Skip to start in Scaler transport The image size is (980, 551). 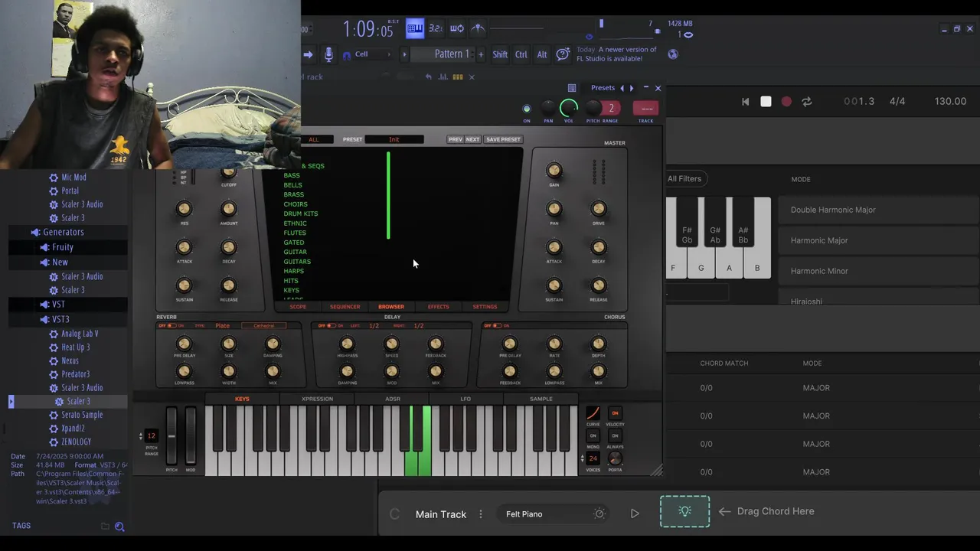(745, 102)
